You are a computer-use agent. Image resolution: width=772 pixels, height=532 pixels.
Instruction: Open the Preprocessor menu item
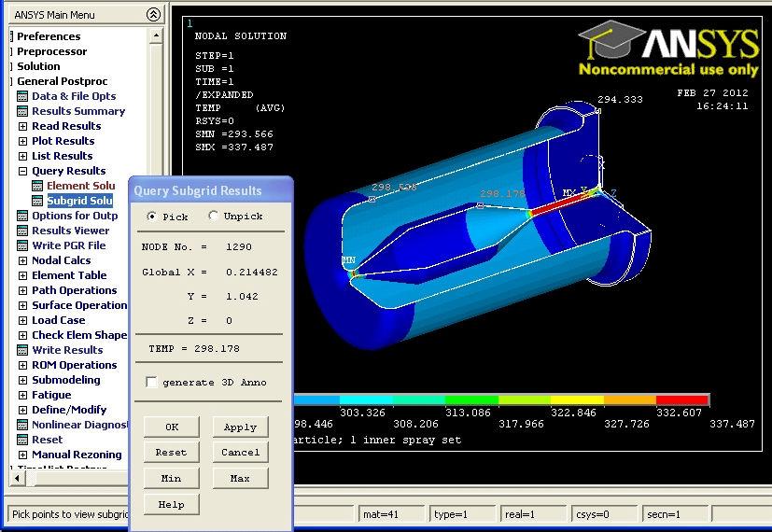coord(51,51)
